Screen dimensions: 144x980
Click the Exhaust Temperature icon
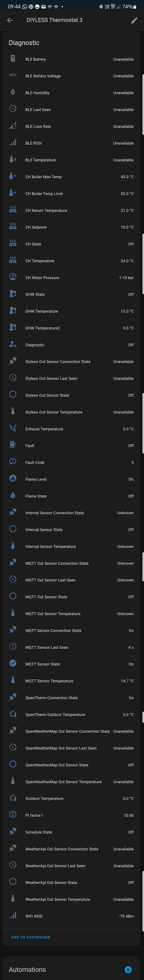point(13,428)
